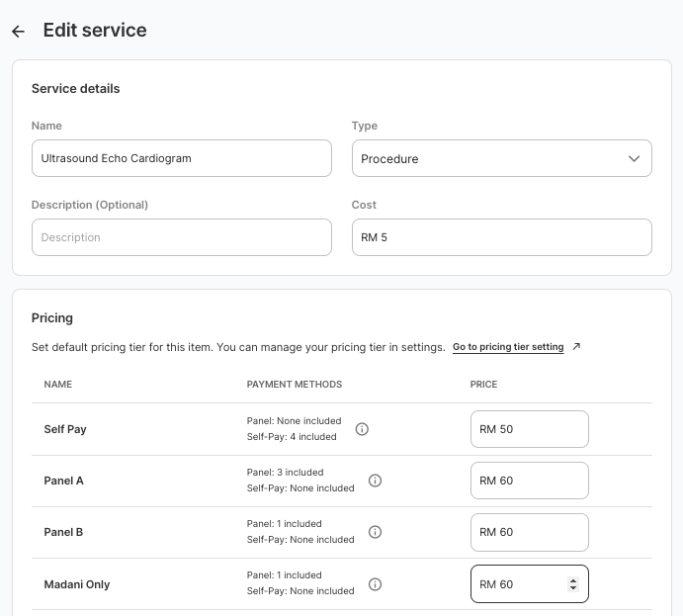Click the info icon in Self Pay row
The image size is (683, 616).
point(362,429)
